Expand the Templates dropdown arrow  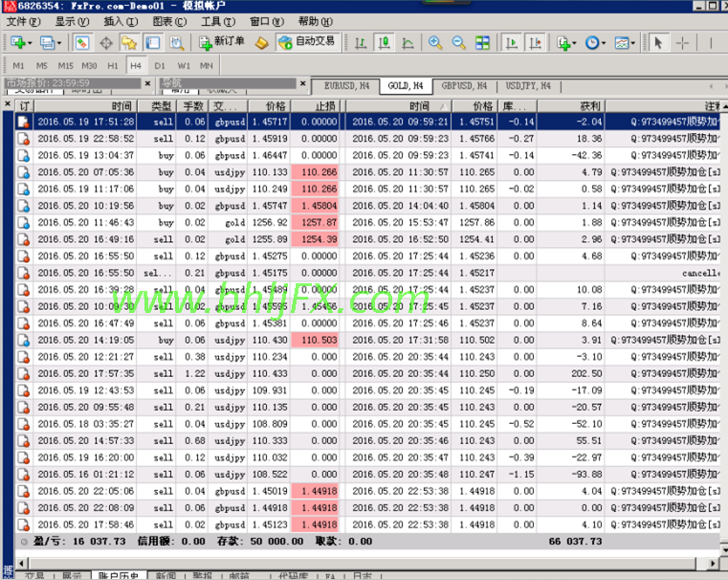point(633,43)
